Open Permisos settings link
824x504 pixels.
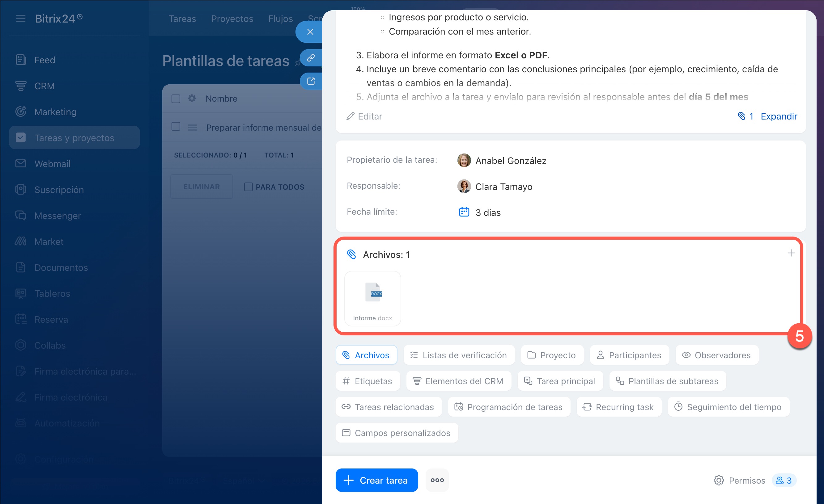tap(739, 480)
